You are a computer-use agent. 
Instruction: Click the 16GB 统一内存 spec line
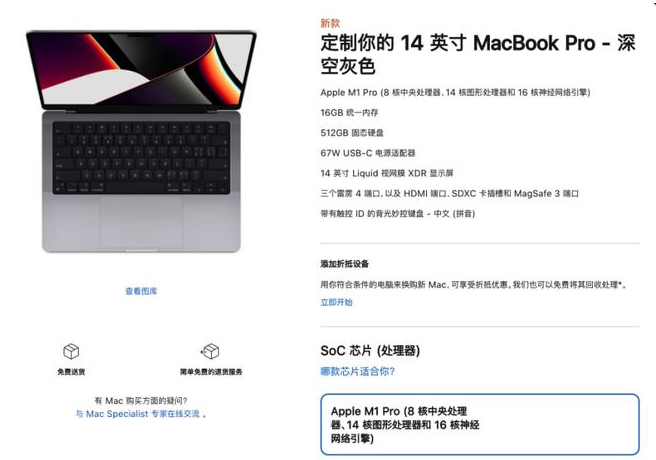tap(349, 112)
